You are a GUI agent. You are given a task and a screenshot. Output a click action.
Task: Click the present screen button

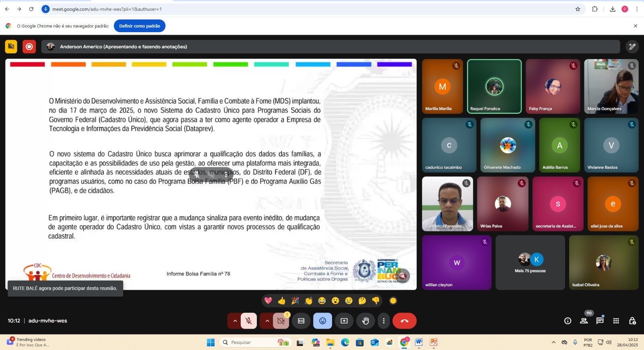(x=344, y=321)
